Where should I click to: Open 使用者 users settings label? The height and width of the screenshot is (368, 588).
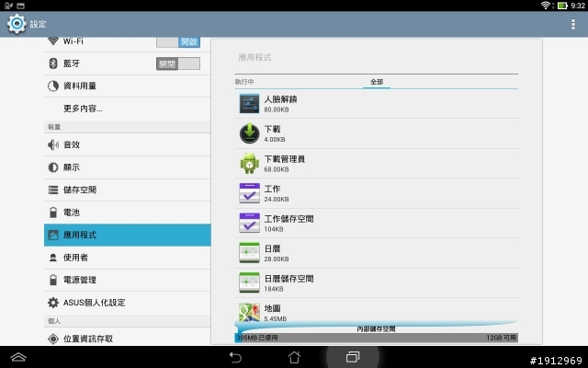click(75, 258)
